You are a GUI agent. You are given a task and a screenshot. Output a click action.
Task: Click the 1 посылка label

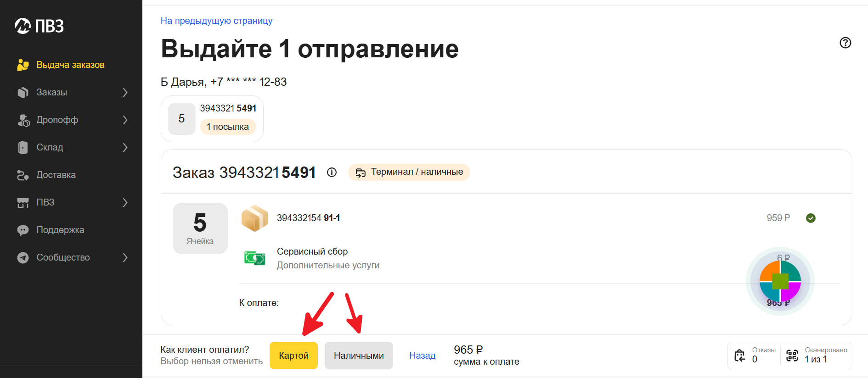coord(228,127)
